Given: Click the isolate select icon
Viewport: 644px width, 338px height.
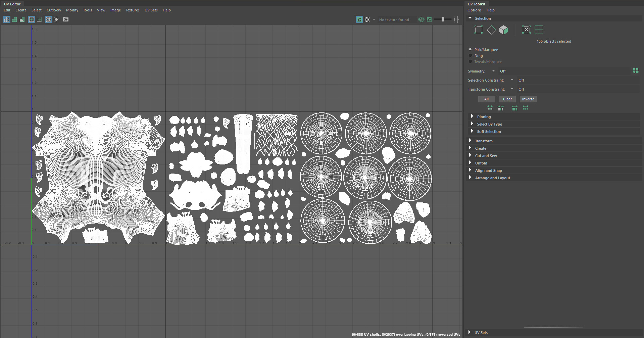Looking at the screenshot, I should pyautogui.click(x=56, y=19).
